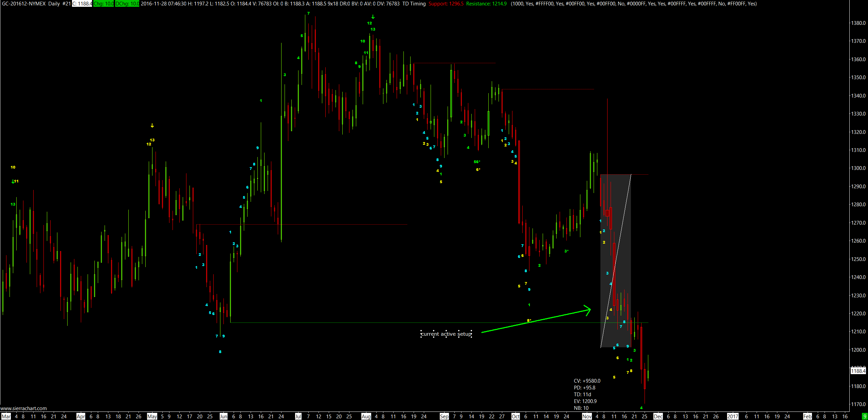
Task: Click the red Support: 1296.5 label
Action: click(446, 4)
